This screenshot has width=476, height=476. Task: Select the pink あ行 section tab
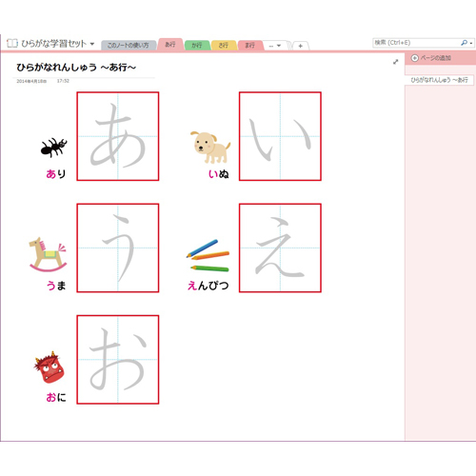pos(170,45)
